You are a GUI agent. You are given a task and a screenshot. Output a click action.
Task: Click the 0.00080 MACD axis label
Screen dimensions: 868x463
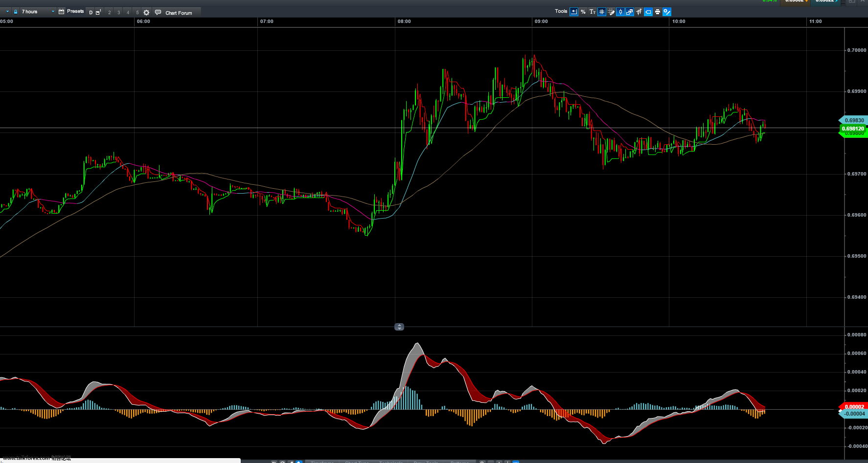[x=857, y=335]
